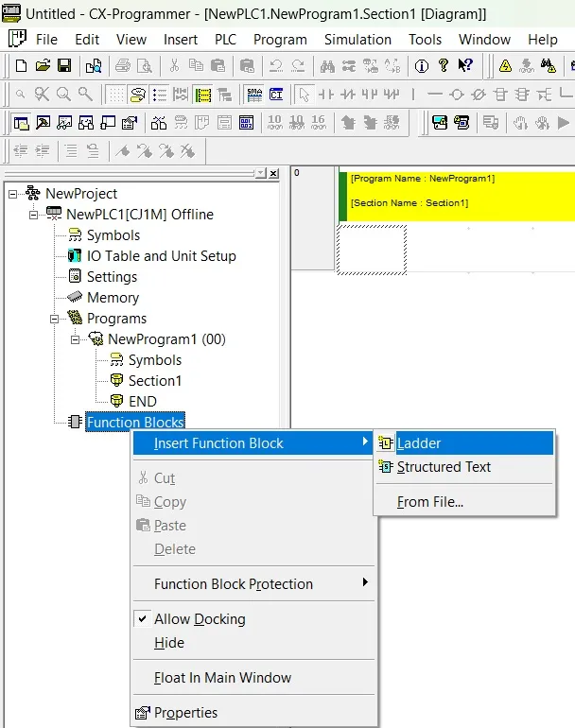Click the online simulator monitor icon
Screen dimensions: 575x728
point(440,123)
